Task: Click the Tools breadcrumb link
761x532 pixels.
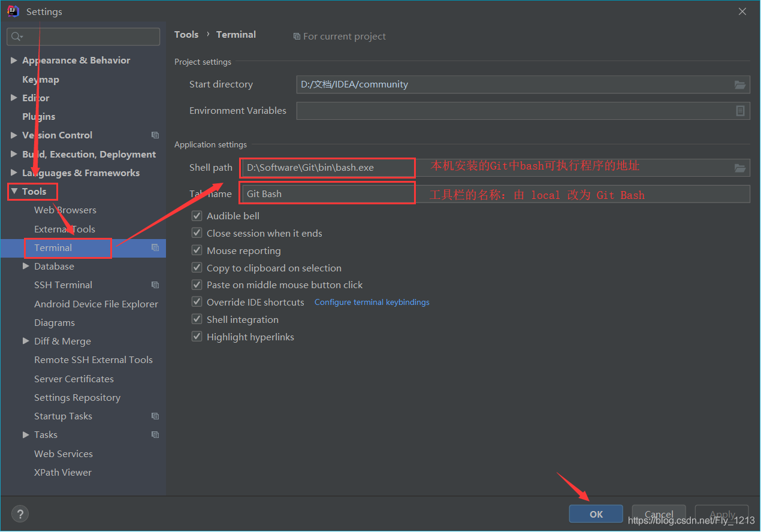Action: (186, 35)
